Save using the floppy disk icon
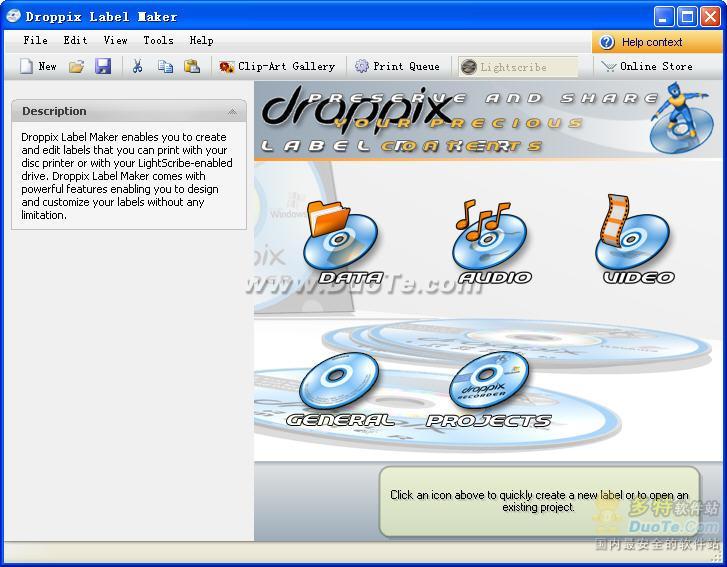Screen dimensions: 727x567 pos(103,66)
